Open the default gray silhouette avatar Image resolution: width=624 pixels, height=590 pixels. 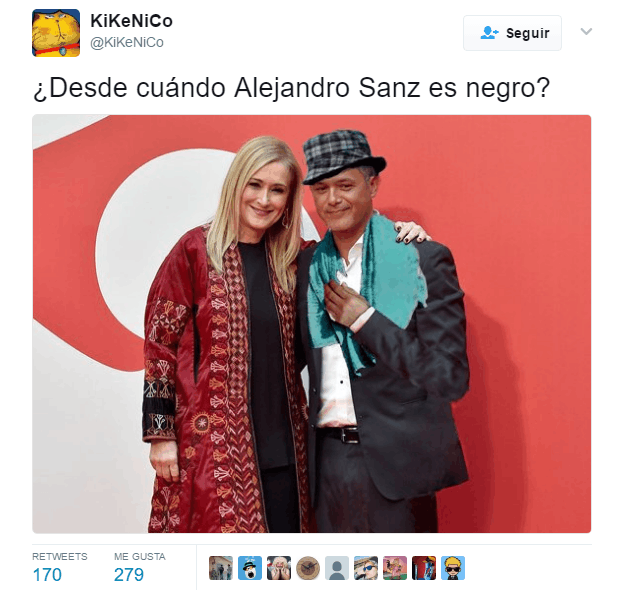[337, 568]
